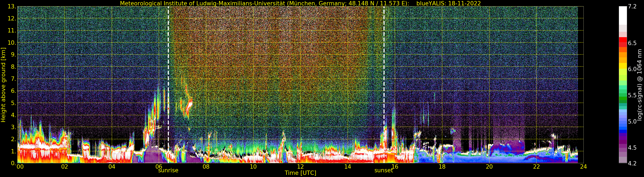Viewport: 644px width, 177px height.
Task: Click the '8.' height tick label
Action: click(14, 67)
